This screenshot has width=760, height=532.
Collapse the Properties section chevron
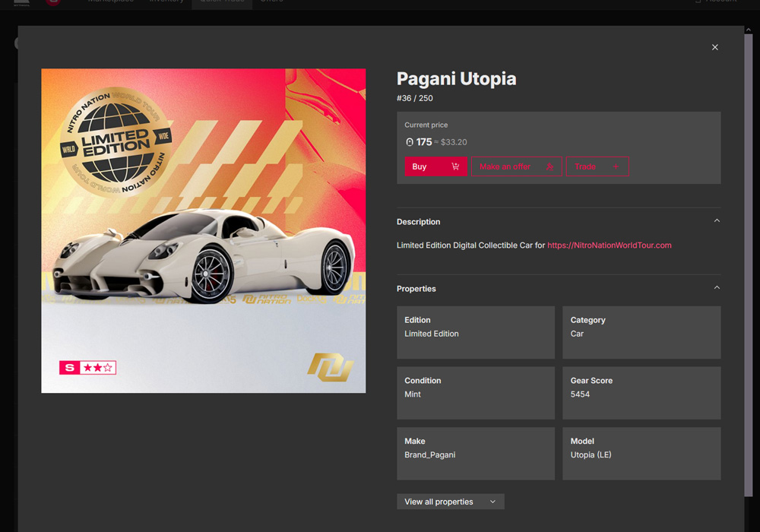pos(717,288)
